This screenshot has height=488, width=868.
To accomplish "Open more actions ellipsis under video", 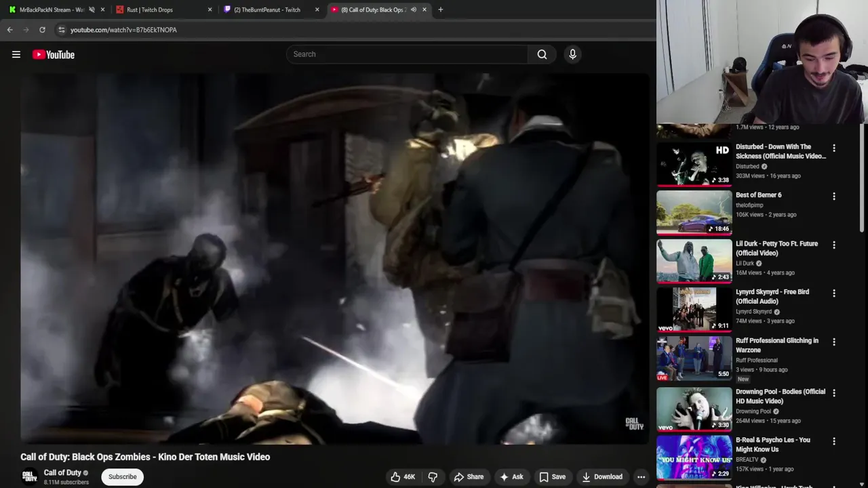I will point(641,477).
